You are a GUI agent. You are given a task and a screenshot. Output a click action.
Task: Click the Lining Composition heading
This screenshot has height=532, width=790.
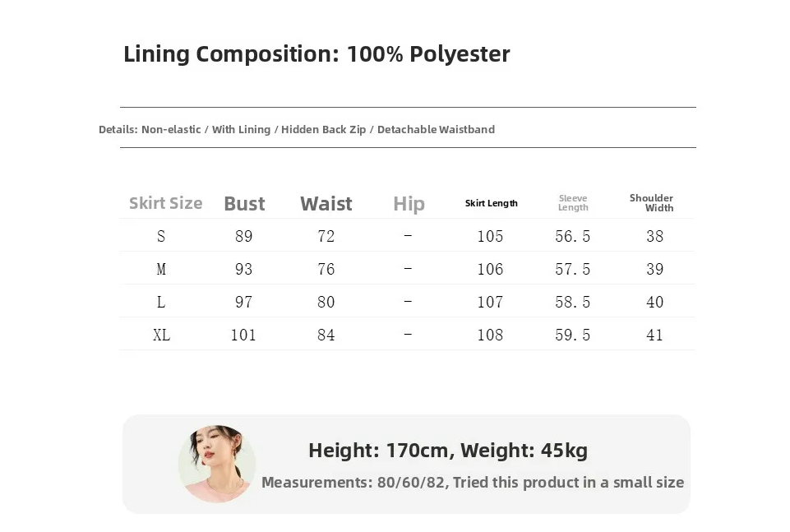pyautogui.click(x=316, y=54)
